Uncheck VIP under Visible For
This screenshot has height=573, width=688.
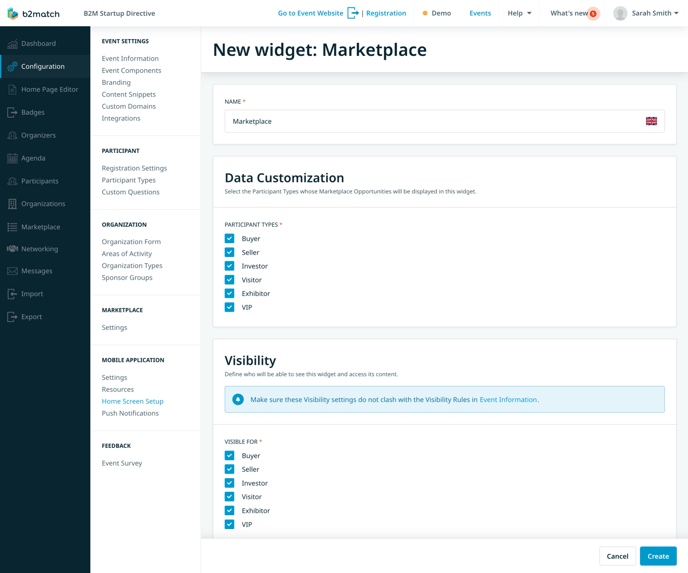pos(229,524)
